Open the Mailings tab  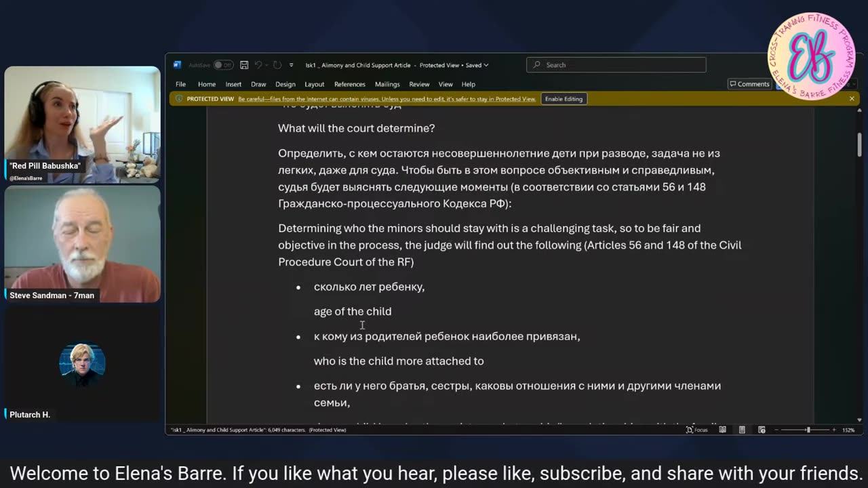[x=387, y=84]
